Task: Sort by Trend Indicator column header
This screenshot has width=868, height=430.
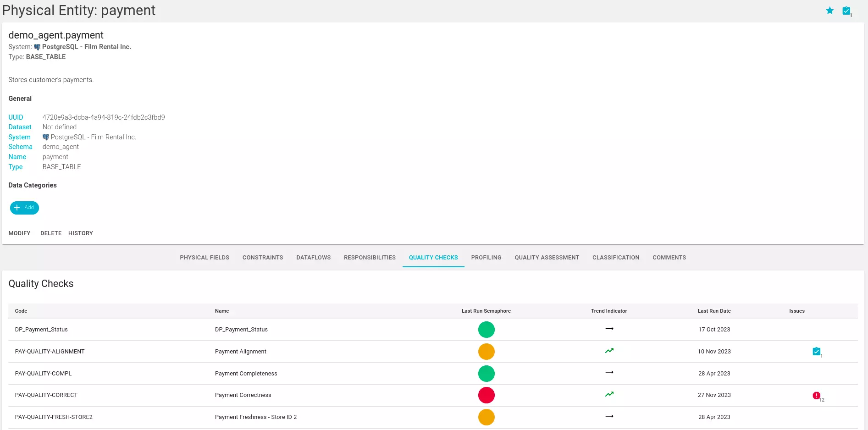Action: coord(609,311)
